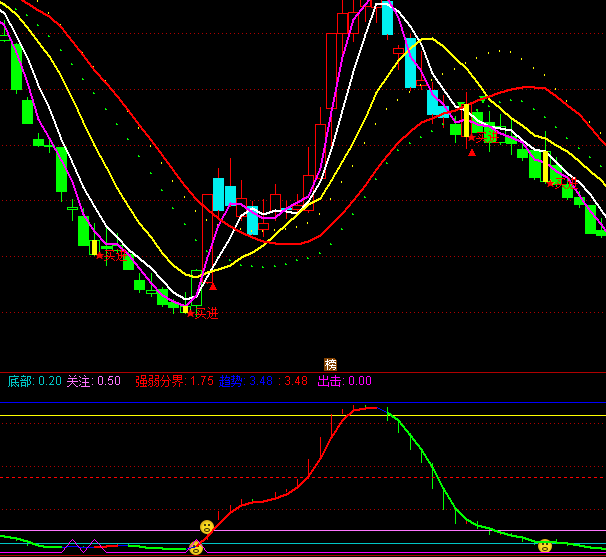Click the red up-arrow below the rebound candle

(212, 285)
